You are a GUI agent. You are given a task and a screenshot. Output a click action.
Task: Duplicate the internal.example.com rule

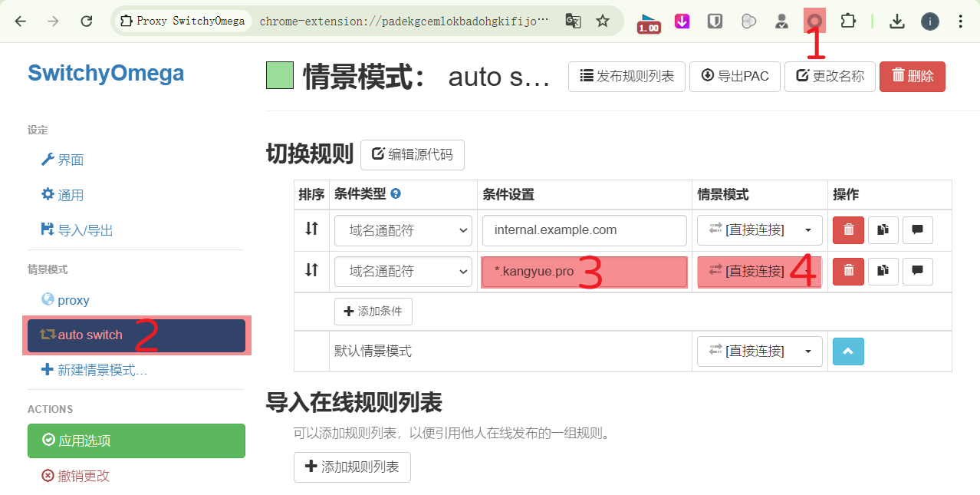883,229
